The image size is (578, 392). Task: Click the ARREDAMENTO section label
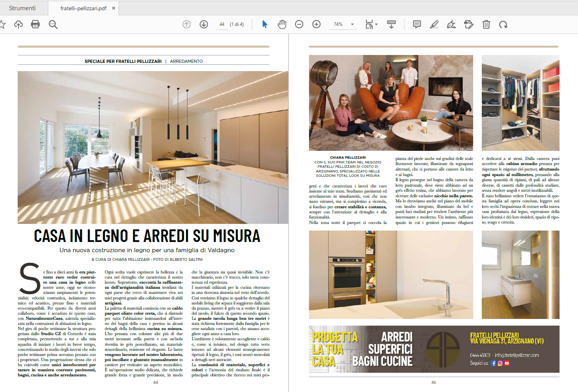coord(187,61)
